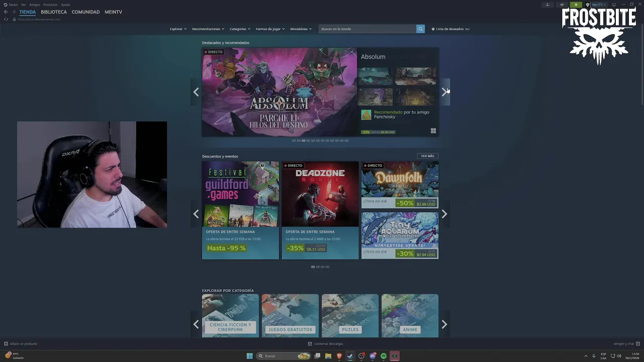The width and height of the screenshot is (644, 362).
Task: Open the Windows Start button
Action: point(250,356)
